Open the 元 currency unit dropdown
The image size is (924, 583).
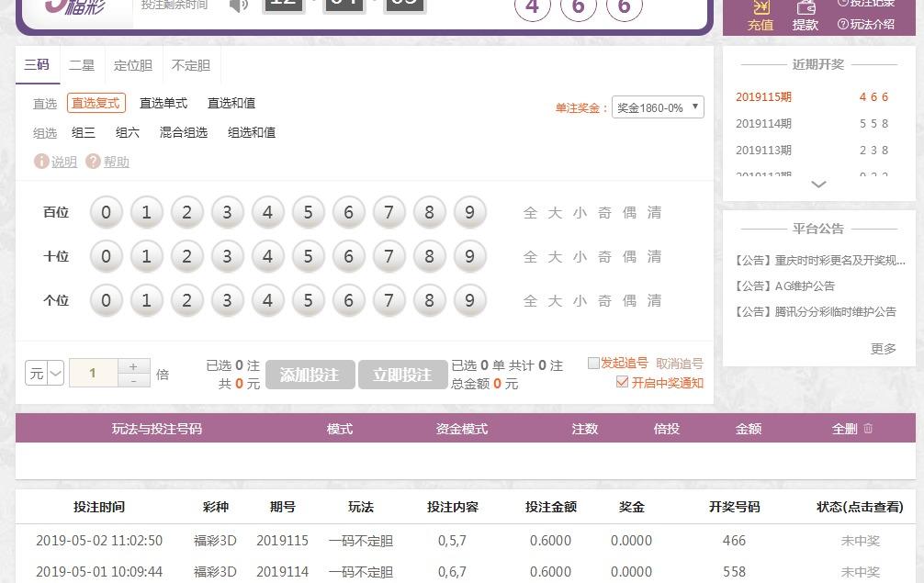coord(44,374)
